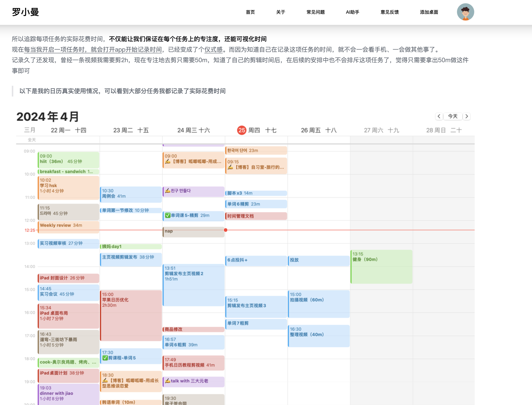Click the 26 周五 day column header

pos(318,130)
